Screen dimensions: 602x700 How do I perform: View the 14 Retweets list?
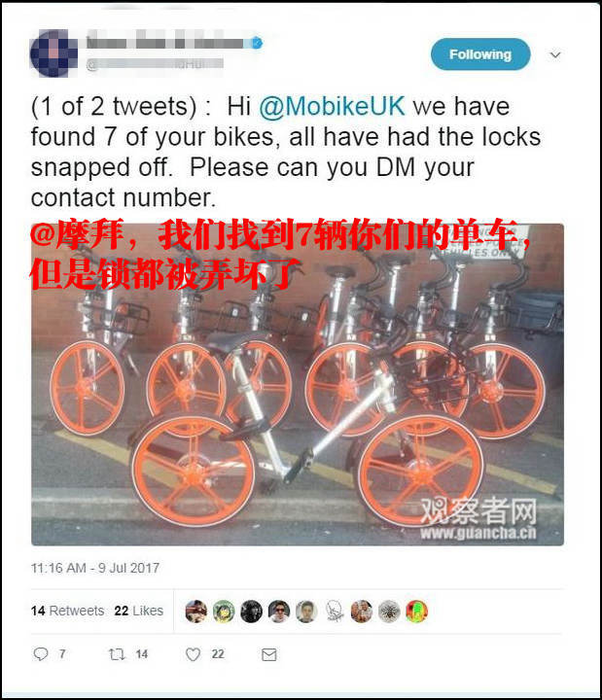point(67,611)
